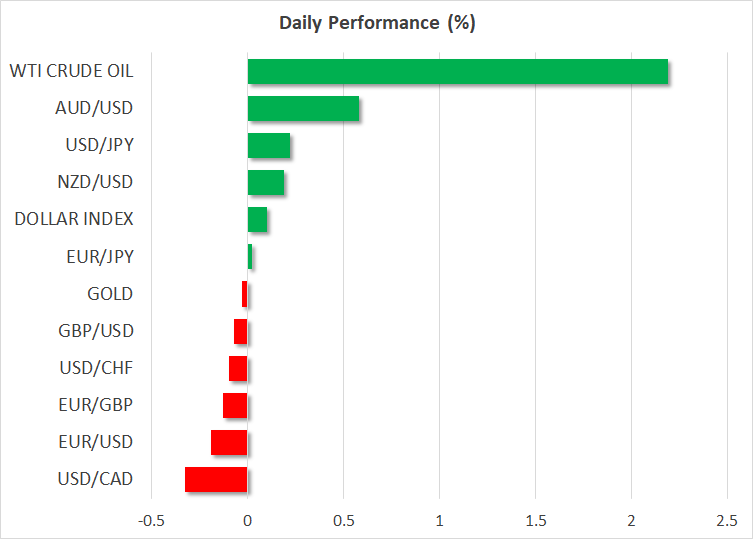Click the EUR/JPY category label
Image resolution: width=753 pixels, height=539 pixels.
[98, 257]
